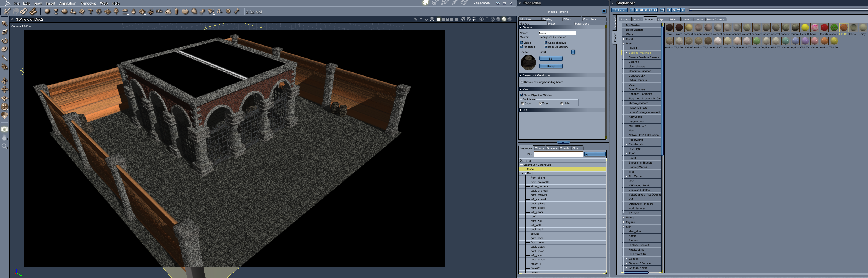Viewport: 868px width, 278px height.
Task: Open the All filter dropdown beside Find
Action: pyautogui.click(x=595, y=154)
